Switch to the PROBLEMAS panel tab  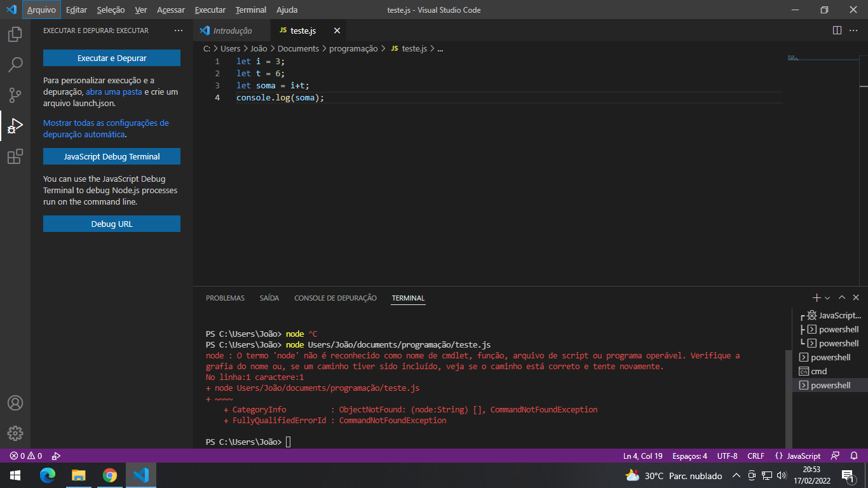pyautogui.click(x=225, y=298)
